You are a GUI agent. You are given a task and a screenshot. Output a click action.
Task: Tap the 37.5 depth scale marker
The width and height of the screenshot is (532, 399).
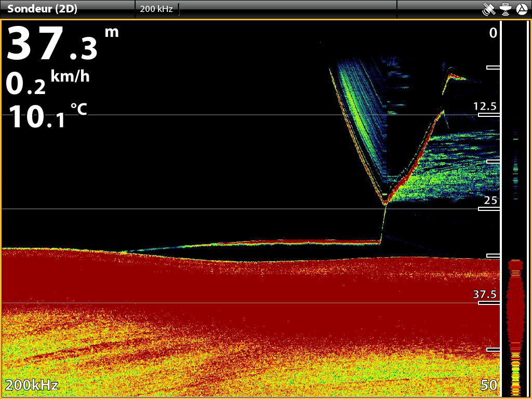point(485,294)
